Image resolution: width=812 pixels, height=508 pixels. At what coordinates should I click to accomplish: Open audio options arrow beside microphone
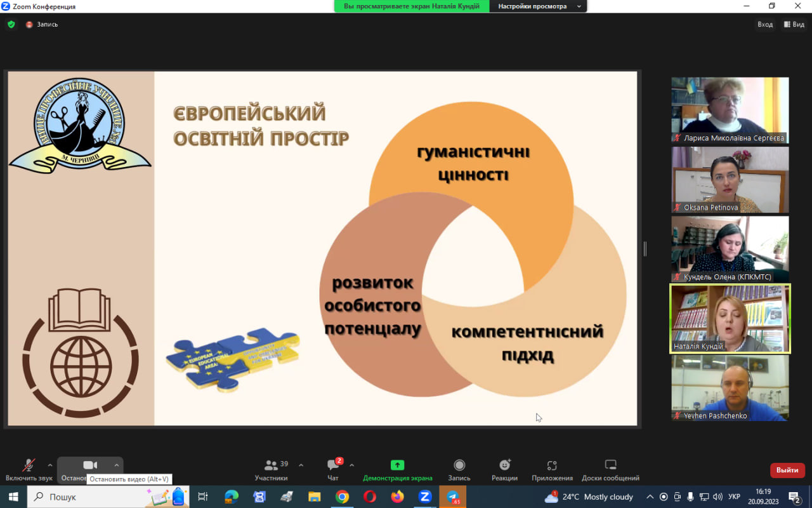50,465
